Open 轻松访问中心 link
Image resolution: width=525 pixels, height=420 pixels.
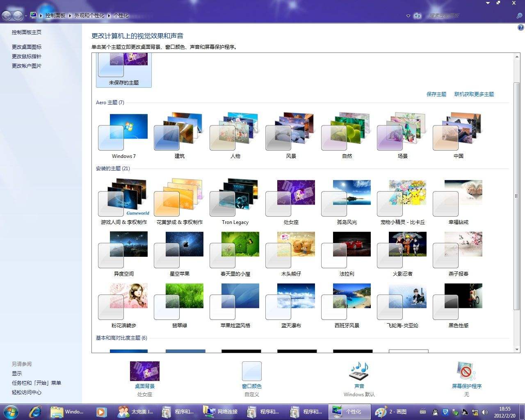[x=26, y=392]
